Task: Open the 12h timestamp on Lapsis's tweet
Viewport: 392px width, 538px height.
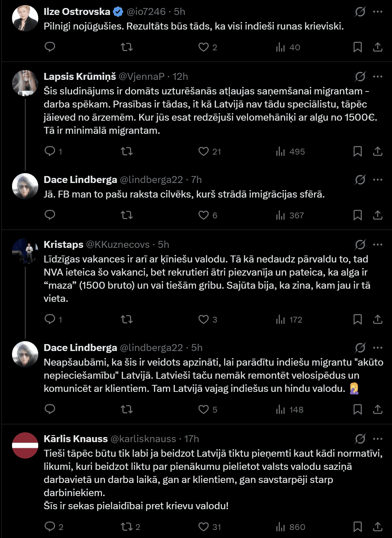Action: [x=180, y=77]
